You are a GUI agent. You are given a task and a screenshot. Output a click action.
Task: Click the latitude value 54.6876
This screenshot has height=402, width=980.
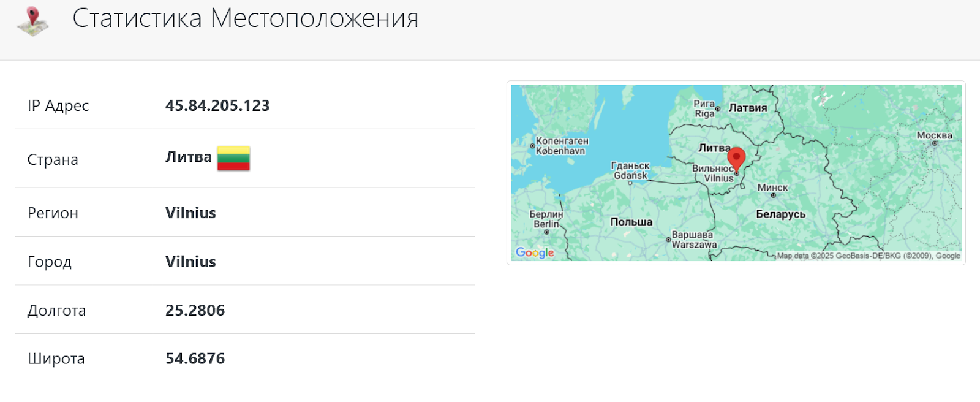pyautogui.click(x=195, y=358)
